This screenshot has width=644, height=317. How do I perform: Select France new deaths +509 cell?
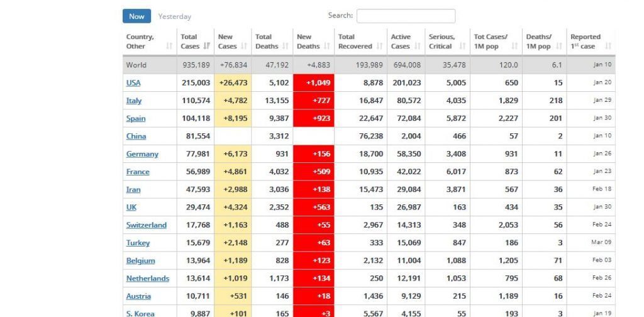click(x=314, y=172)
